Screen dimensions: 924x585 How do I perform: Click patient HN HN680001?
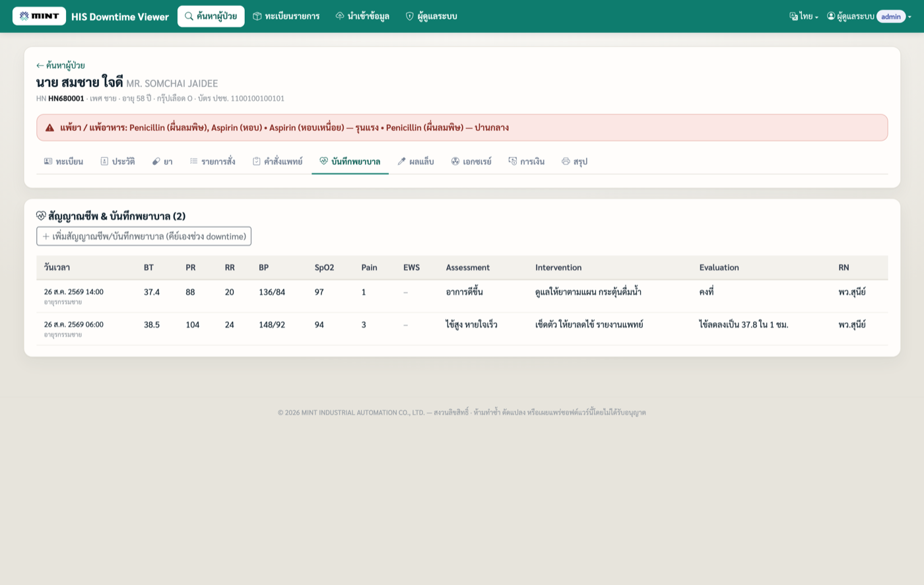click(x=66, y=98)
